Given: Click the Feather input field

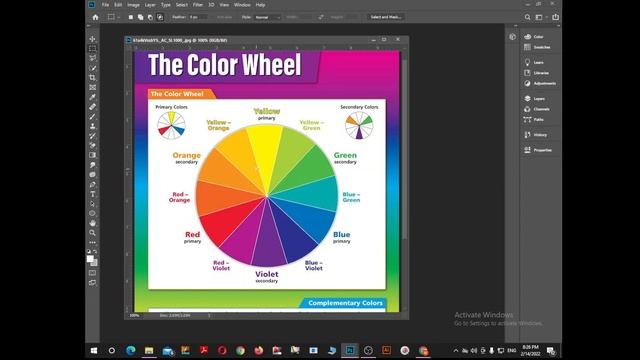Looking at the screenshot, I should (198, 17).
